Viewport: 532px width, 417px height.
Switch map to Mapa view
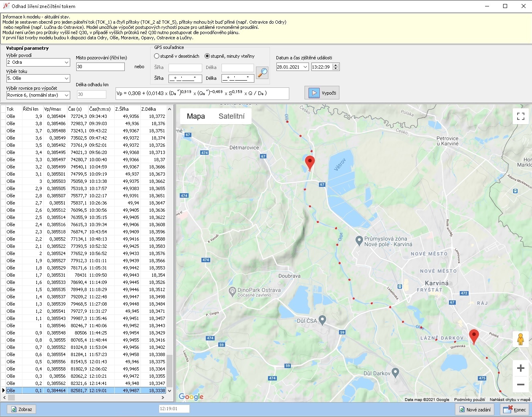pyautogui.click(x=196, y=116)
